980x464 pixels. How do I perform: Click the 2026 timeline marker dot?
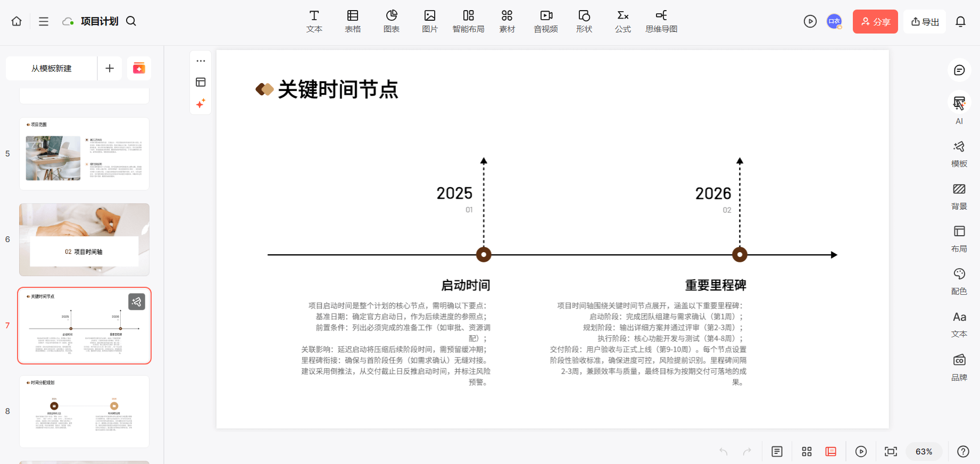click(740, 255)
